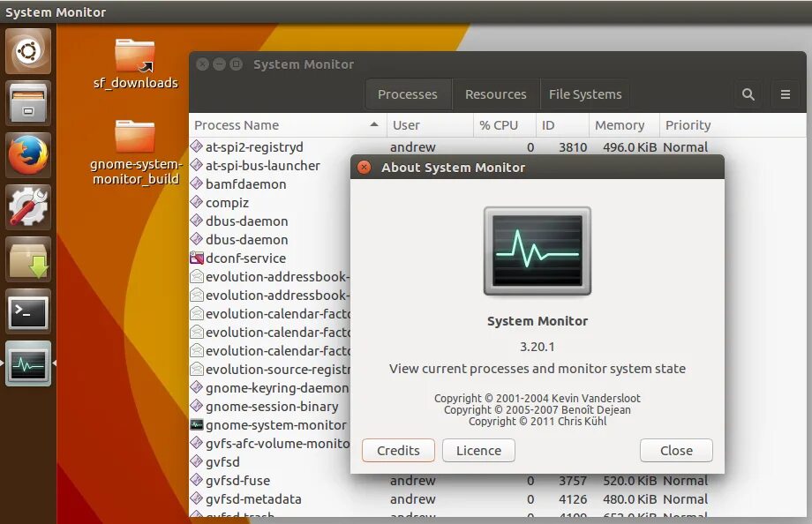Close the About System Monitor dialog via red X
Screen dimensions: 812x524
(x=364, y=168)
